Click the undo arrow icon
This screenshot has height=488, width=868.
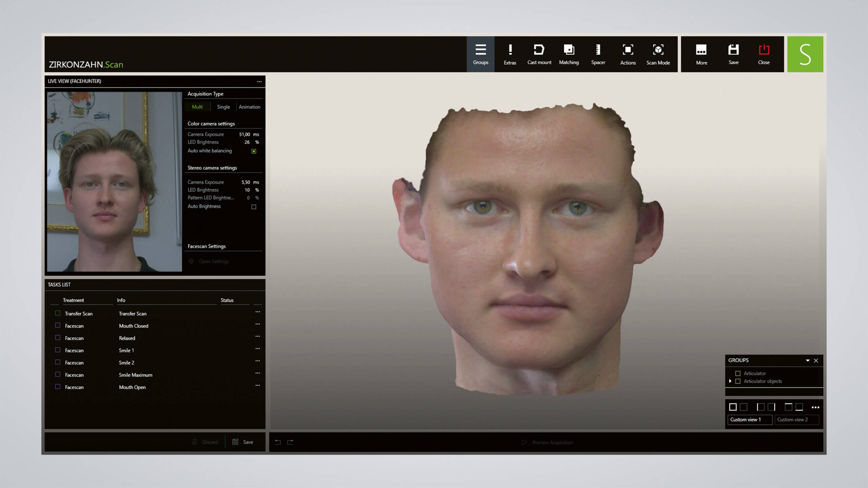click(x=278, y=442)
